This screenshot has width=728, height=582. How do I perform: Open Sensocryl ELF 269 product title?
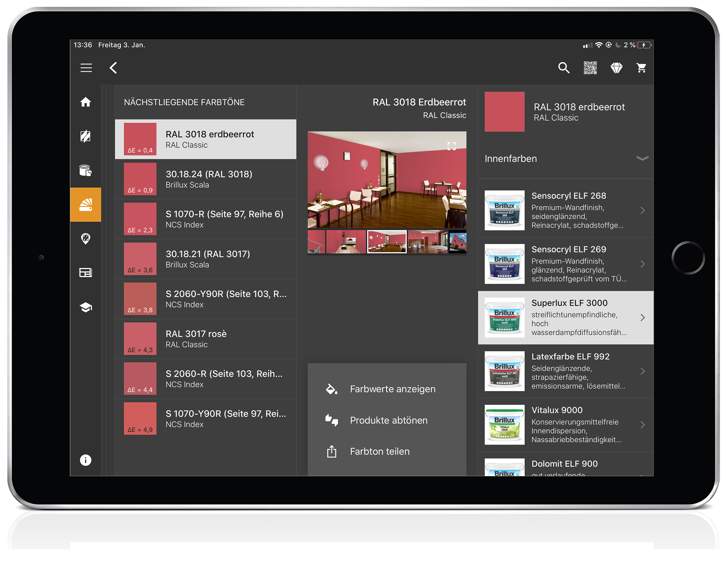(x=569, y=249)
